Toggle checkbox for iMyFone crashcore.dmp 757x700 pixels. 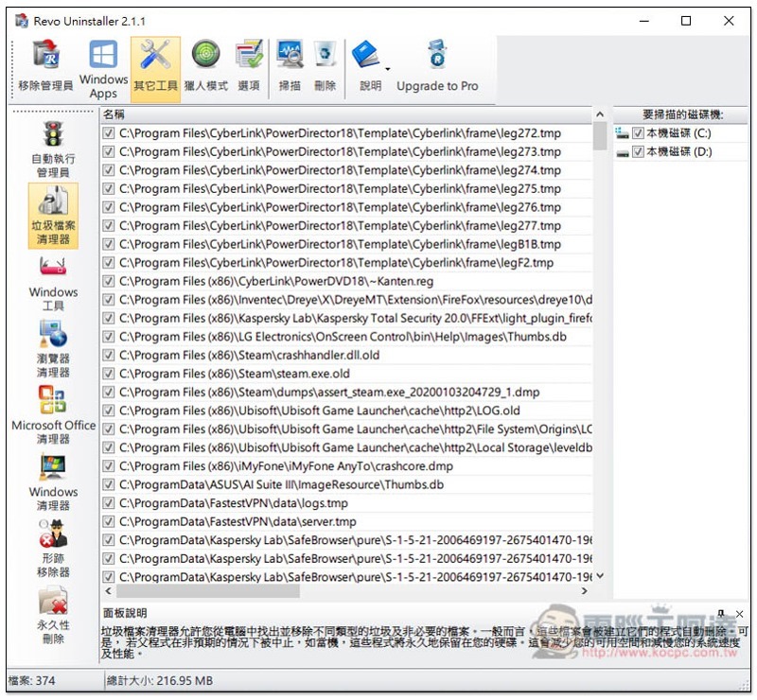point(109,466)
